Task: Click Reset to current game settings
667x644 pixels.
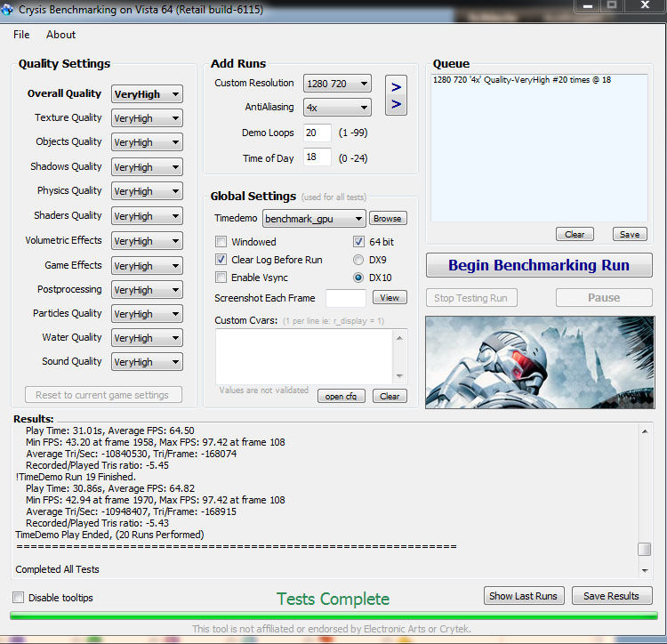Action: [103, 395]
